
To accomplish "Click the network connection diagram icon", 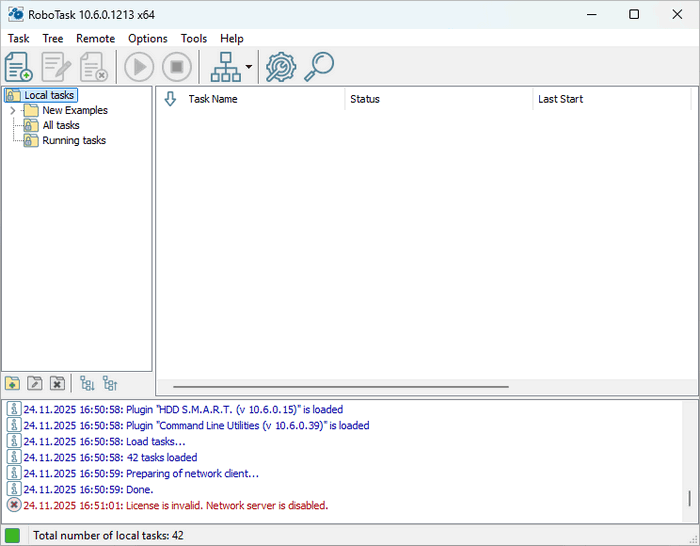I will pyautogui.click(x=225, y=67).
